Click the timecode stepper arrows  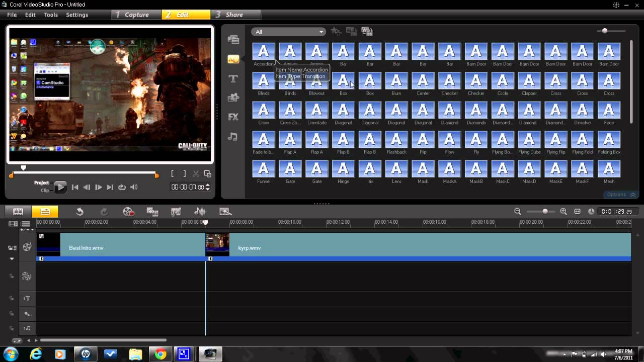(x=208, y=187)
